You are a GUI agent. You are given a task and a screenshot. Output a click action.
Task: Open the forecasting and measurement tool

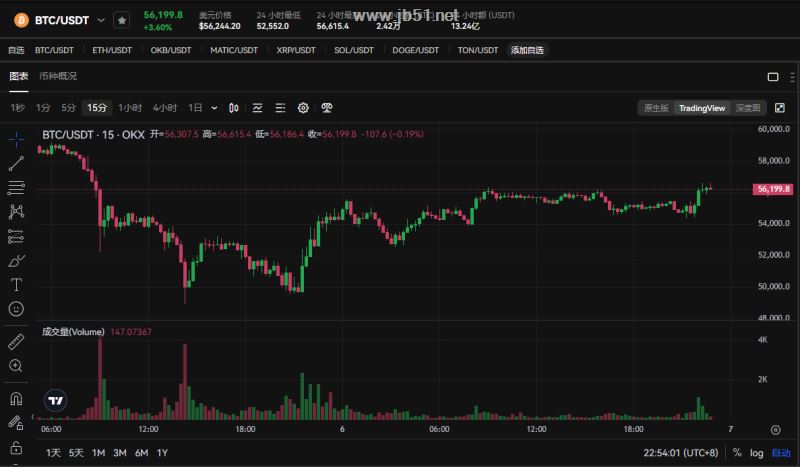(x=16, y=236)
